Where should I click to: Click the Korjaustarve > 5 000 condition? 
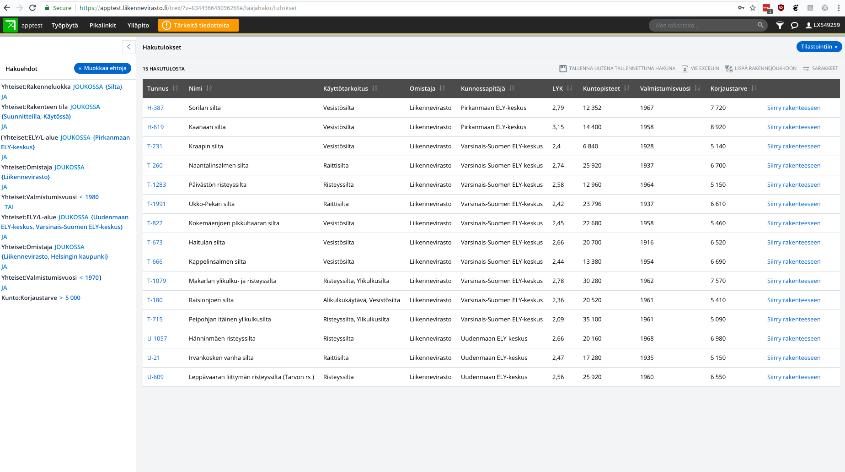[x=41, y=298]
